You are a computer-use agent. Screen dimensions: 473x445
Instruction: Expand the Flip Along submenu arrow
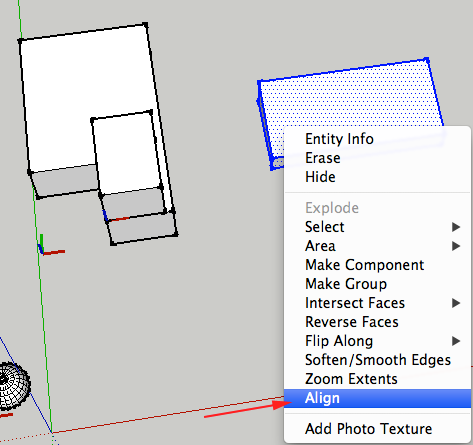tap(456, 341)
